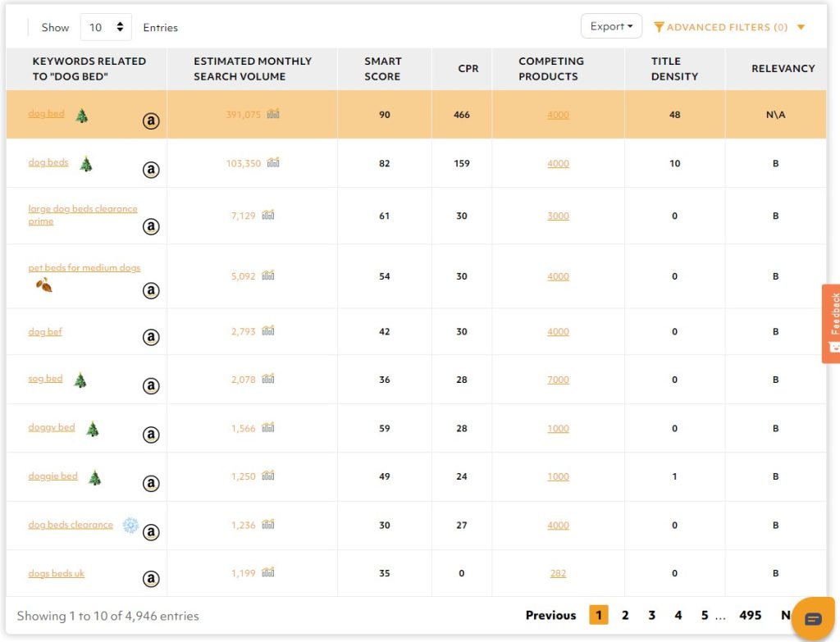840x642 pixels.
Task: Click the Amazon icon in the "dogs beds uk" row
Action: pyautogui.click(x=151, y=579)
